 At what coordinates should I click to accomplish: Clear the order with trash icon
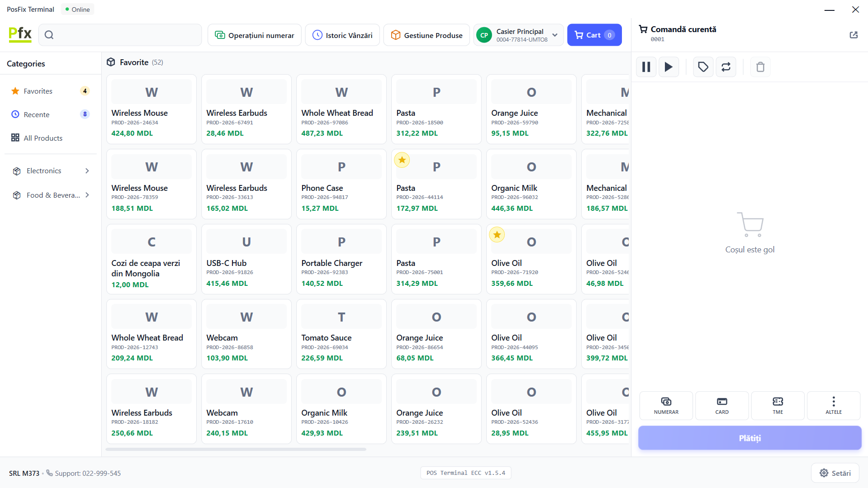coord(760,67)
